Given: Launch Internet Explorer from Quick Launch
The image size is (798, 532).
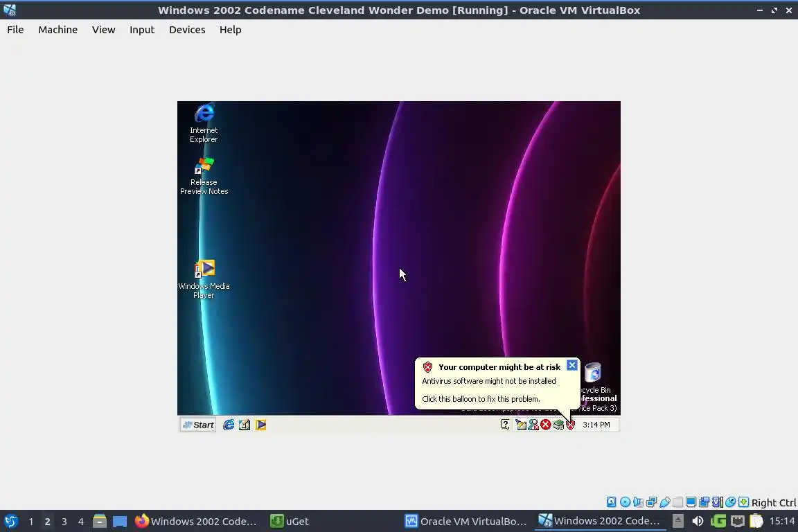Looking at the screenshot, I should 229,425.
